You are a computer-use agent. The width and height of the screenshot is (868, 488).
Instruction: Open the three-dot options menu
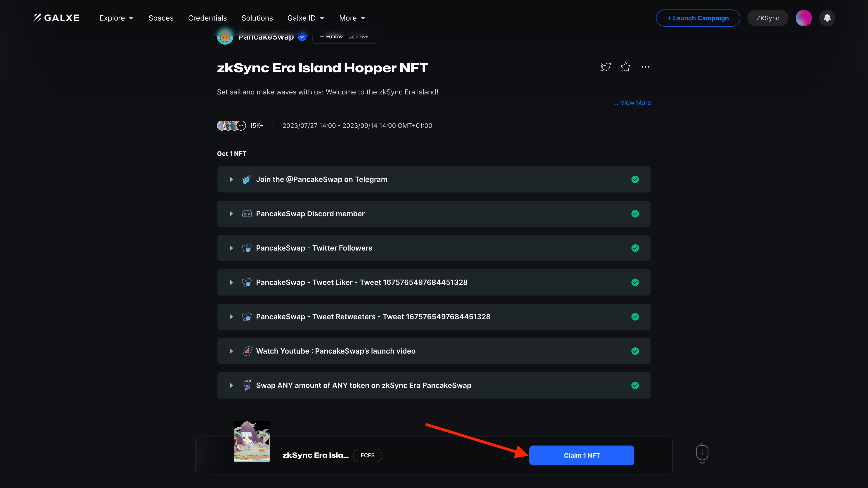click(x=646, y=67)
